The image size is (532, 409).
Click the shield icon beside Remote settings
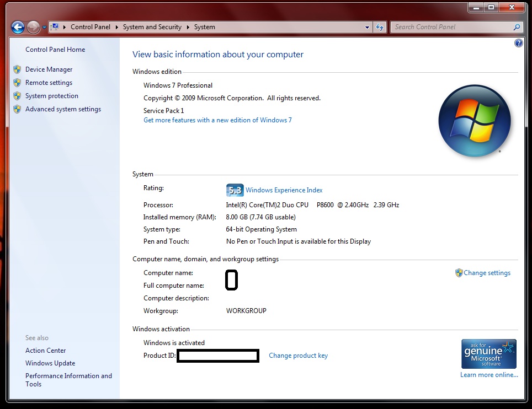pos(17,83)
